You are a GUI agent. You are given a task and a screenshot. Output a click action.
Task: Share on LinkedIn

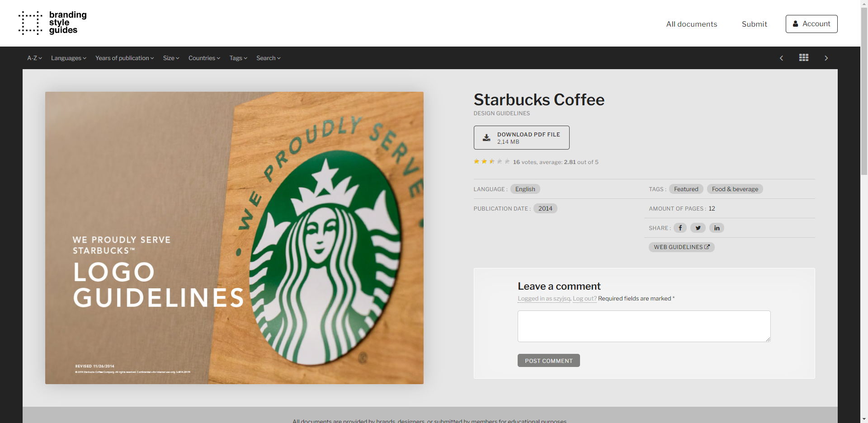pos(717,228)
